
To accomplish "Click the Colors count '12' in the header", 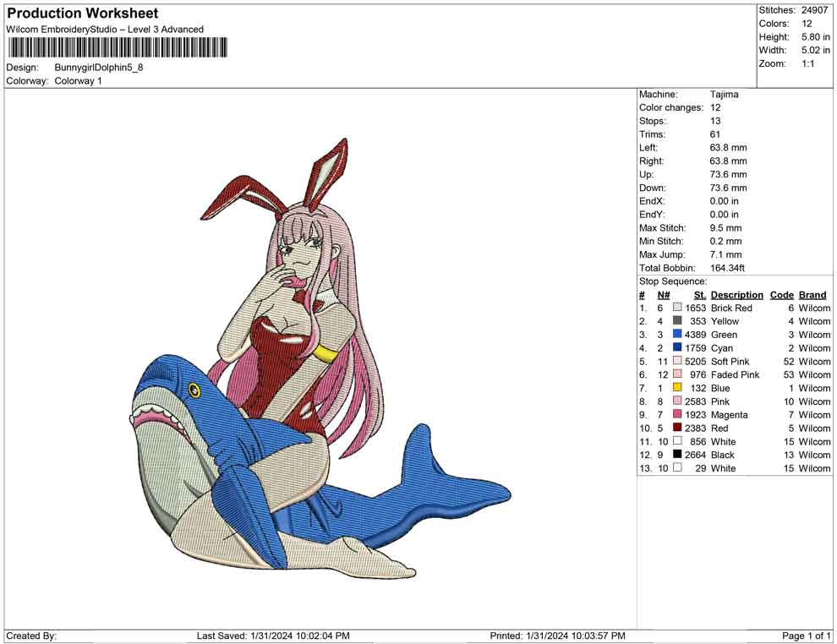I will 807,24.
